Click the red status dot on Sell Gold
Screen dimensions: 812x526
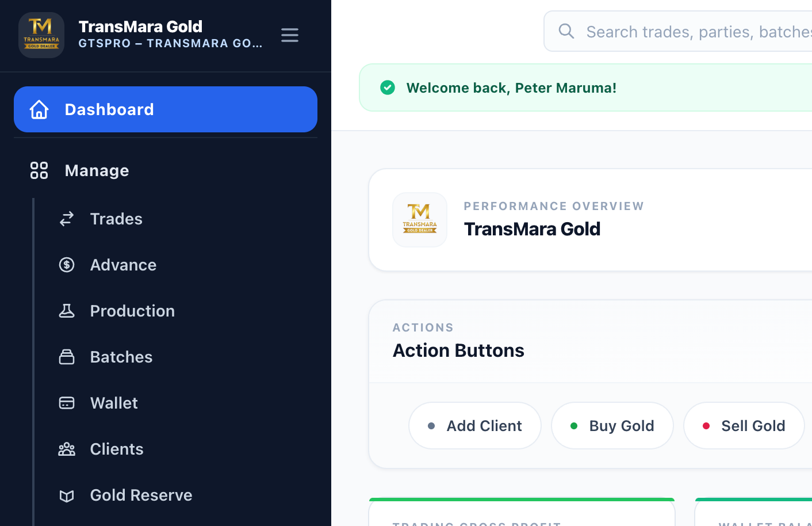point(706,425)
